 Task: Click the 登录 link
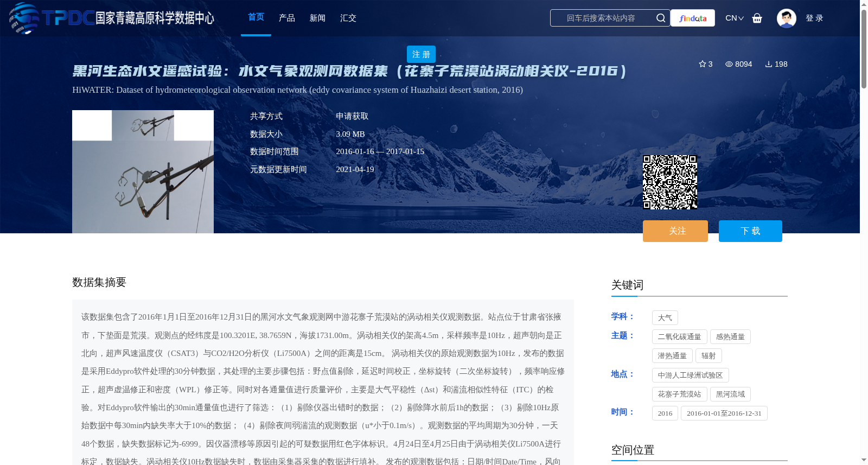(x=814, y=18)
